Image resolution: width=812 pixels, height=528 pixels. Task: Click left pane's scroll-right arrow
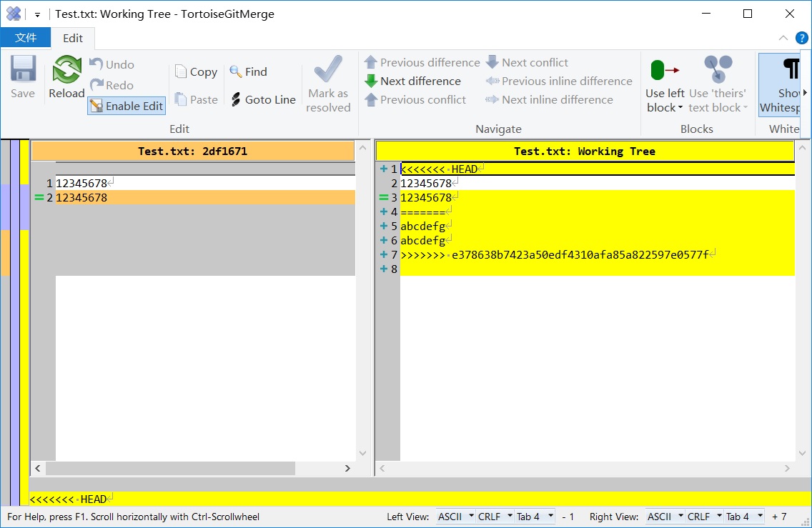[347, 468]
